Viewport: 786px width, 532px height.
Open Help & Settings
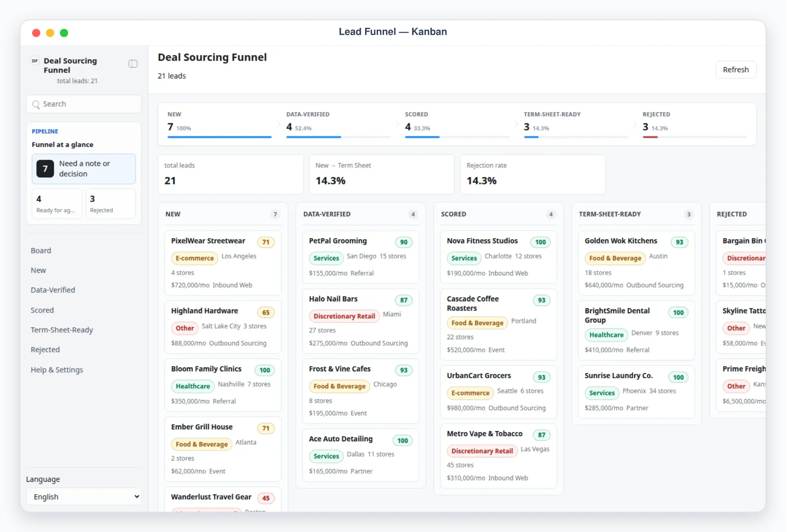[x=57, y=369]
